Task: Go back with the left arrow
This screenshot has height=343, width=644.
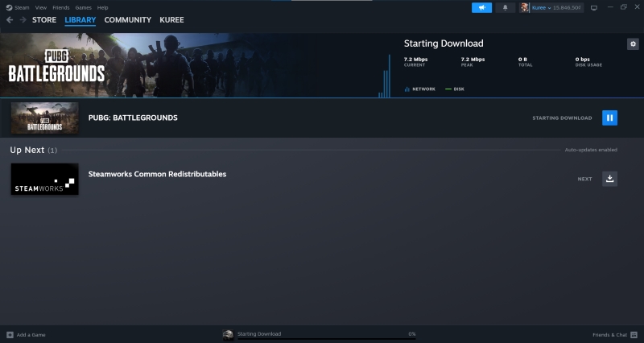Action: (10, 19)
